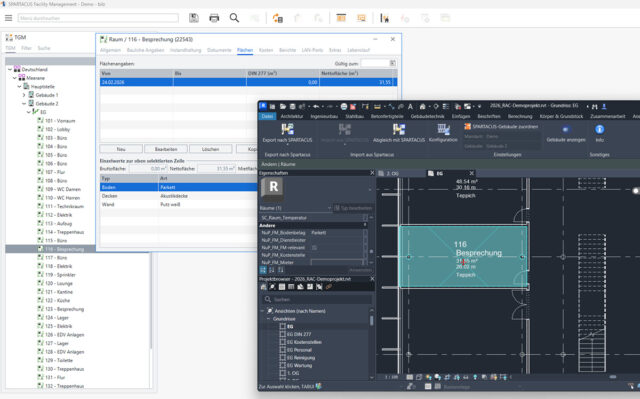
Task: Click Typ bearbeiten in Eigenschaften panel
Action: pos(353,208)
